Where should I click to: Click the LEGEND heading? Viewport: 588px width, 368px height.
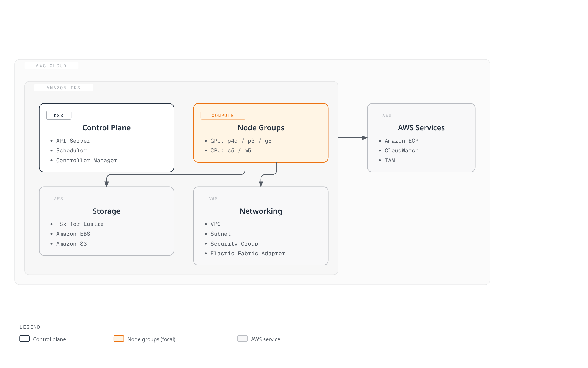(30, 327)
